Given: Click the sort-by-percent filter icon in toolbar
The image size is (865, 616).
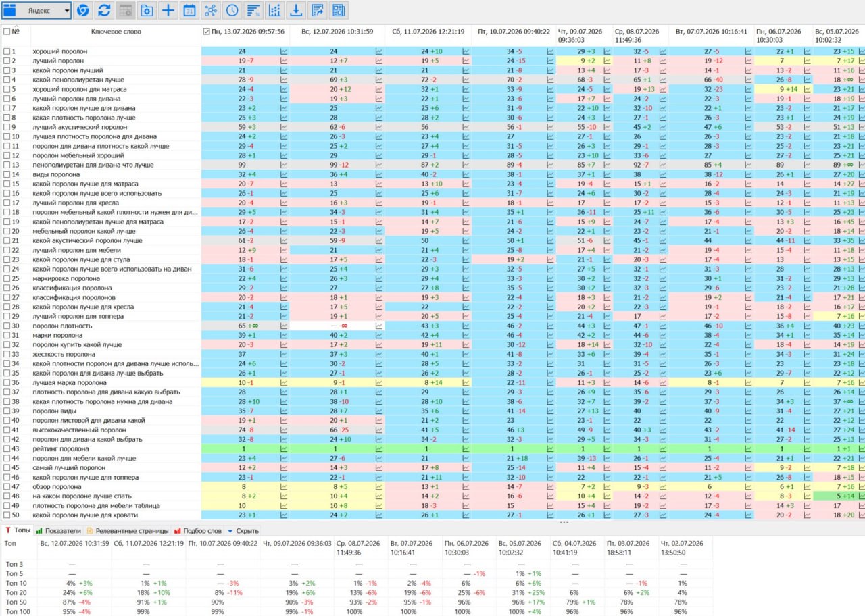Looking at the screenshot, I should pyautogui.click(x=253, y=10).
